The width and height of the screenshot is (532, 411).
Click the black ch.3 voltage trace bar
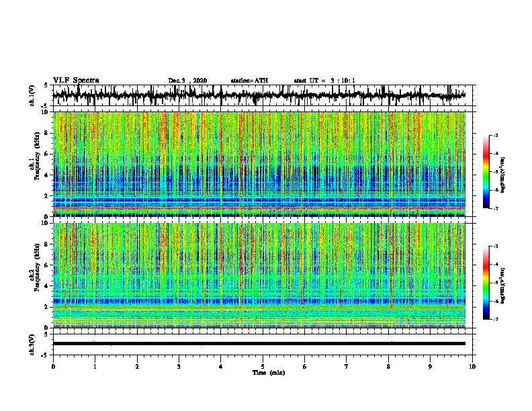coord(259,344)
